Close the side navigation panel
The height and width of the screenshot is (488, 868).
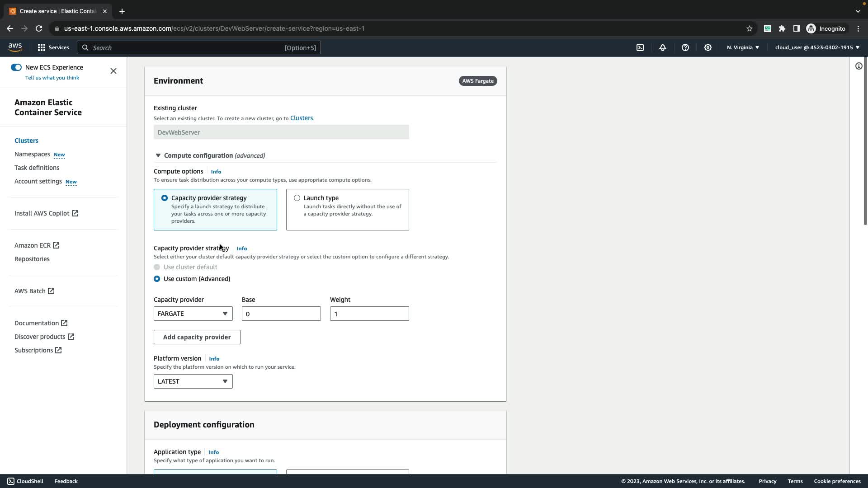click(113, 71)
